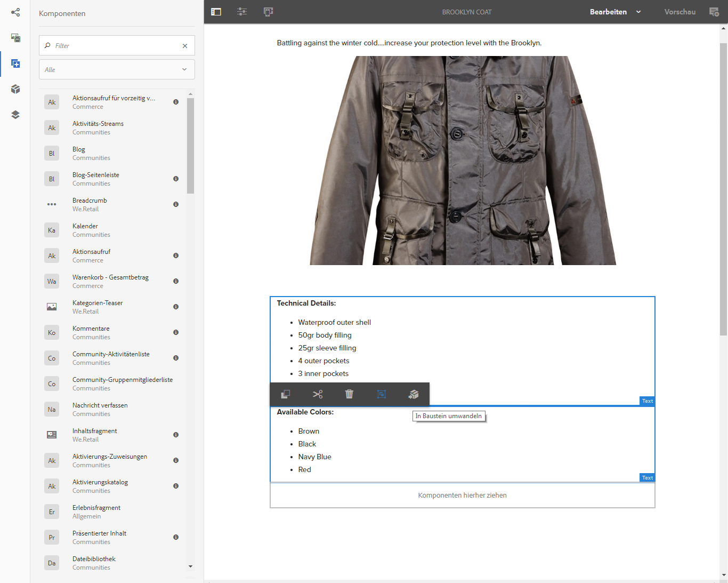Switch to Bearbeiten mode
The height and width of the screenshot is (583, 728).
(608, 12)
